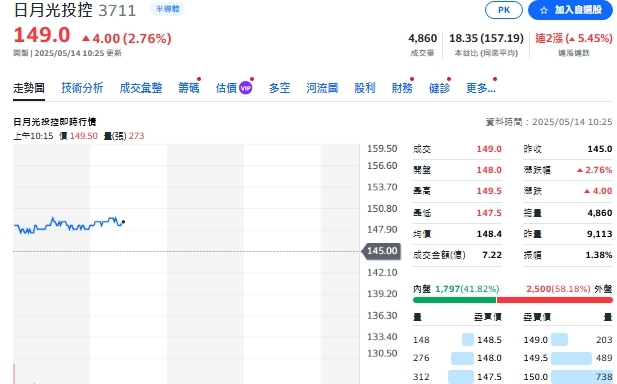Viewport: 617px width, 384px height.
Task: Click the 內盤 1,797 (41.82%) label
Action: coord(456,289)
